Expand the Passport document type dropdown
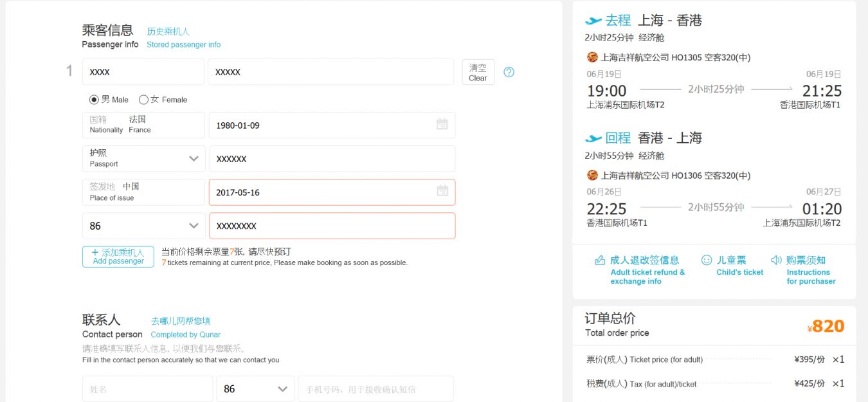This screenshot has height=402, width=868. click(194, 158)
